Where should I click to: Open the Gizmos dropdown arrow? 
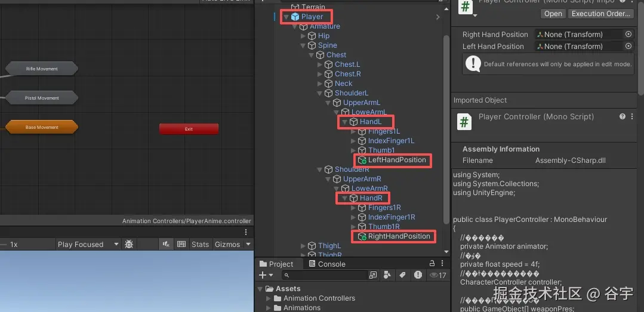248,244
